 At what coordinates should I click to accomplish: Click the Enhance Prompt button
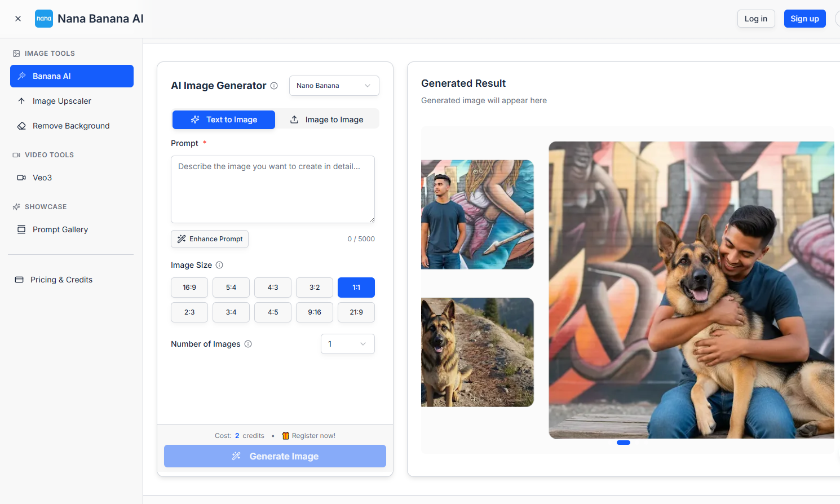coord(210,239)
